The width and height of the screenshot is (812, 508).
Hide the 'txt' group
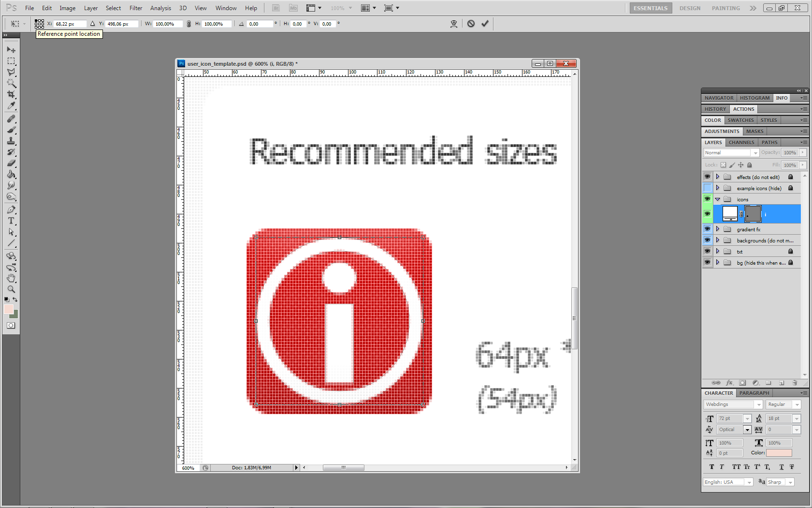708,251
